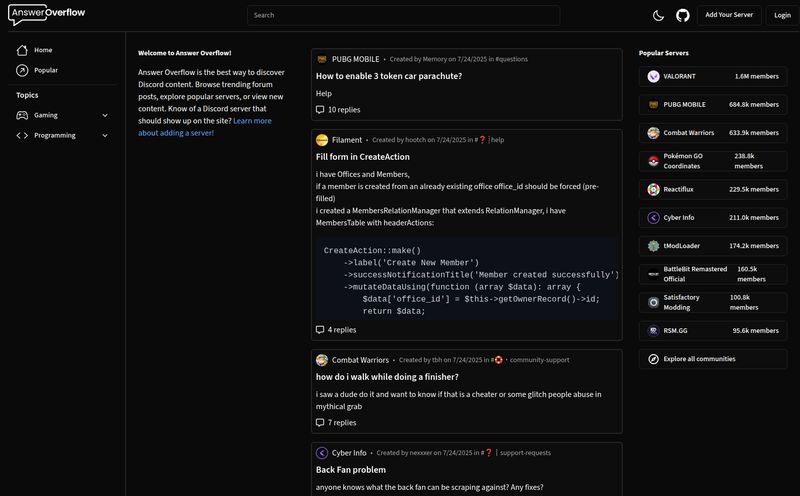Expand the Programming topic chevron
This screenshot has width=800, height=496.
[105, 135]
